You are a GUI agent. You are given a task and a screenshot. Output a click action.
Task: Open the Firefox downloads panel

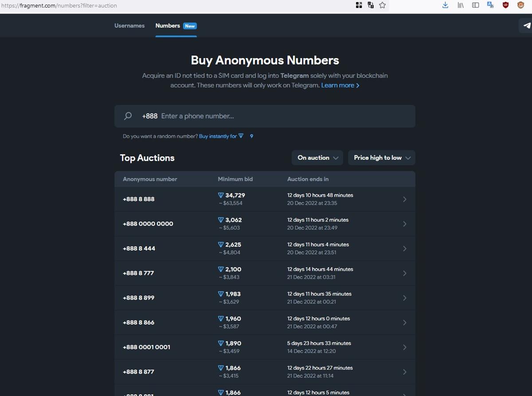446,5
